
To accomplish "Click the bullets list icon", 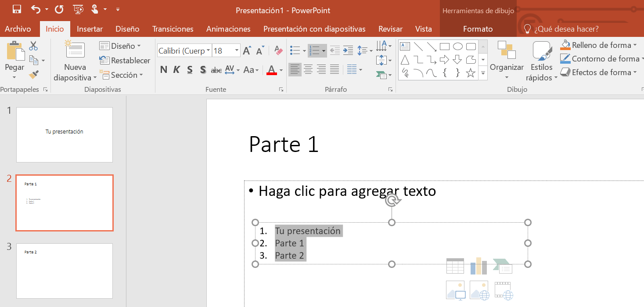I will click(x=295, y=51).
